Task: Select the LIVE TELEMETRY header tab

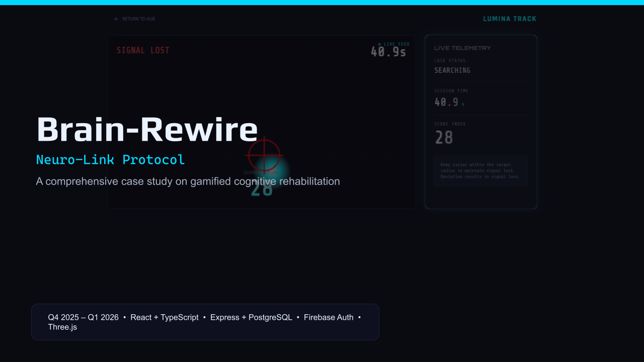Action: tap(462, 48)
